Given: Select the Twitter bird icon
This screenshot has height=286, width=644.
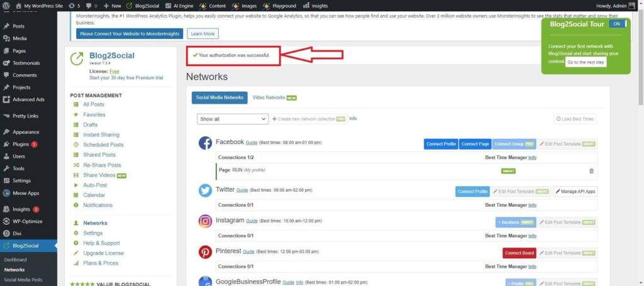Looking at the screenshot, I should pos(206,190).
